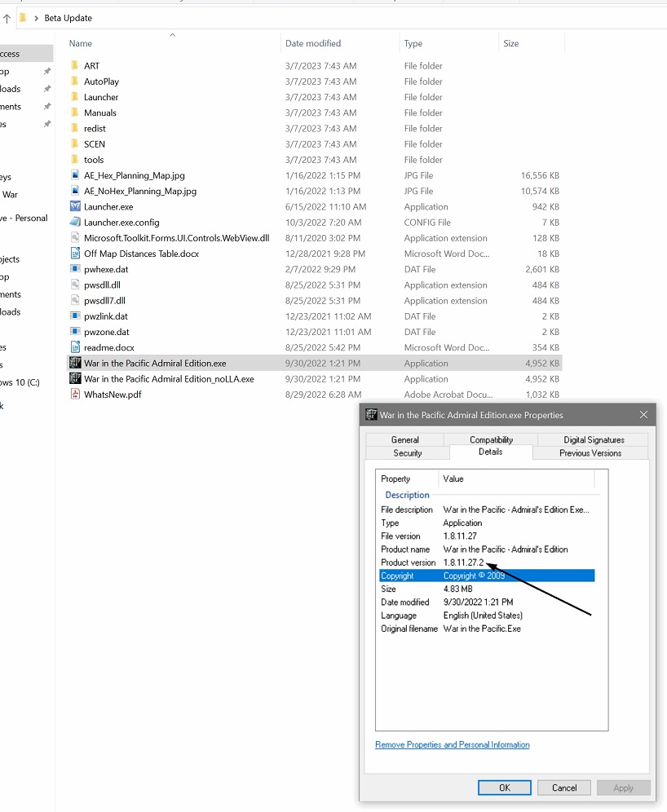The width and height of the screenshot is (667, 812).
Task: Select the File version row
Action: point(487,536)
